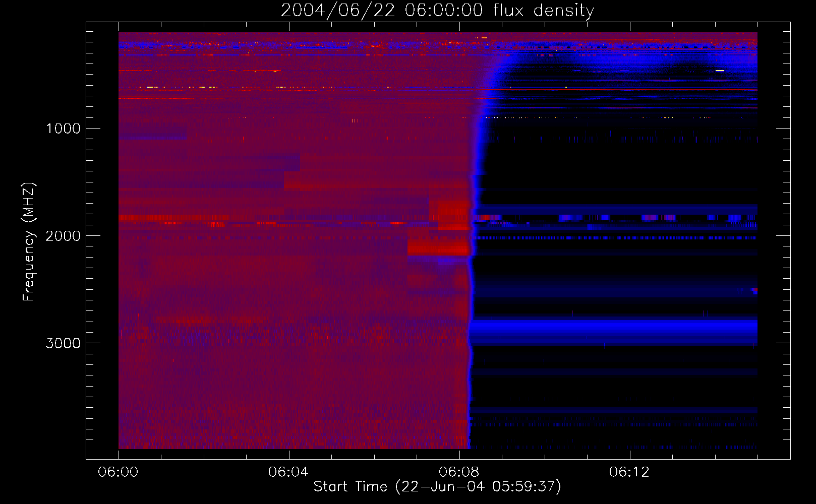Select the 2000 frequency axis label
The width and height of the screenshot is (816, 504).
click(63, 236)
